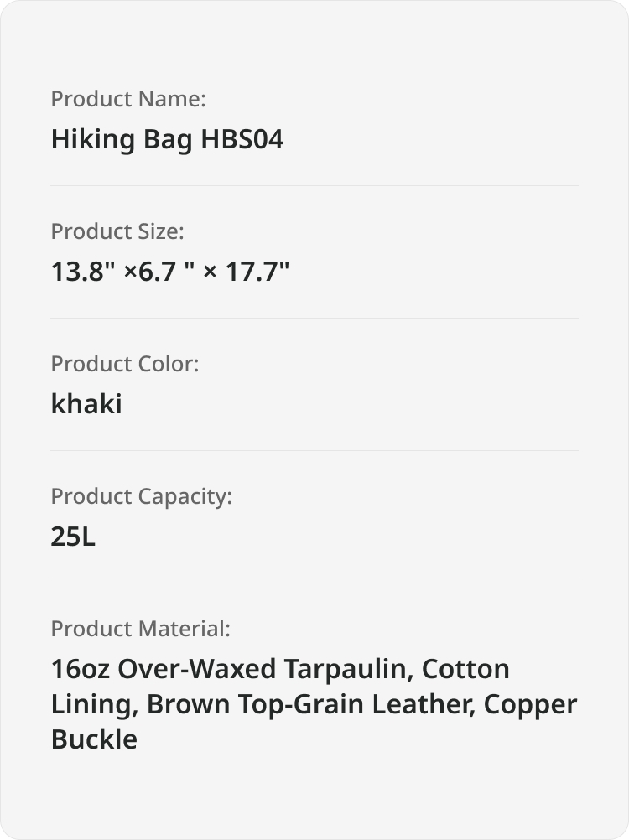The width and height of the screenshot is (629, 840).
Task: Click the word Buckle in materials
Action: tap(94, 739)
